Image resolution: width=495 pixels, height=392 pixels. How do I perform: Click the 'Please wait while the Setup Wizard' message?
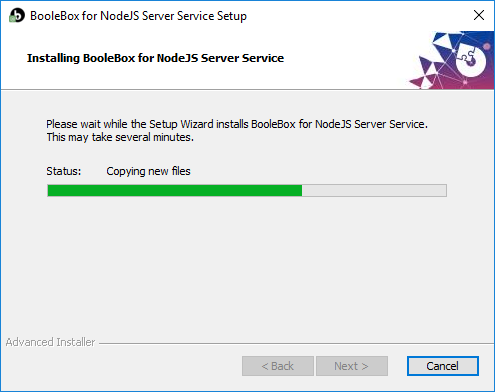[x=237, y=124]
